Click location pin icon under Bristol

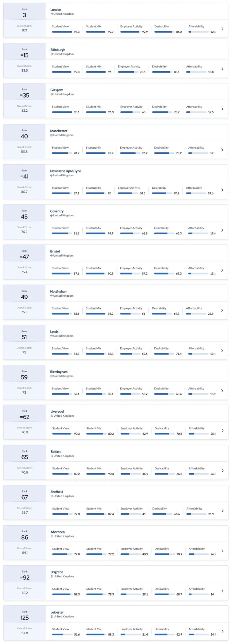51,256
